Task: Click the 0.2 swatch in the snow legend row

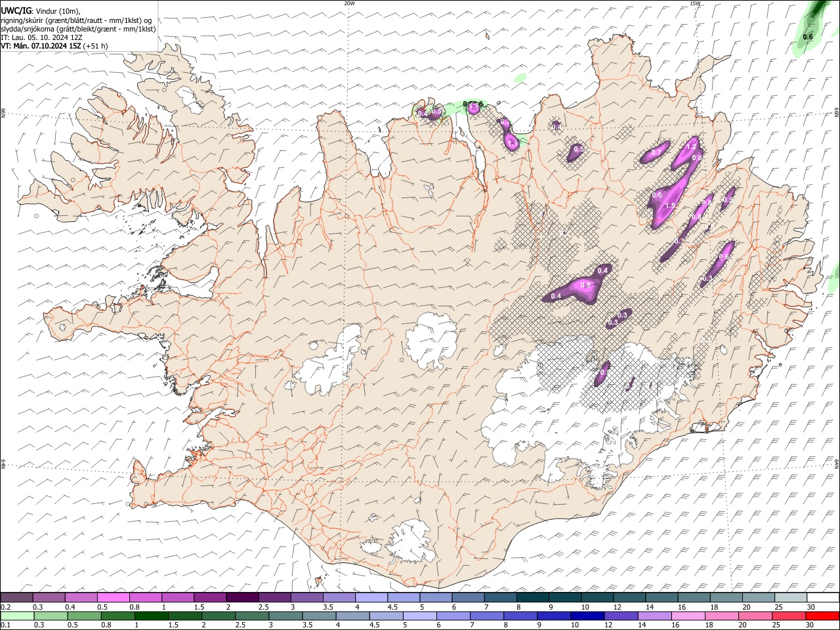Action: pos(16,597)
